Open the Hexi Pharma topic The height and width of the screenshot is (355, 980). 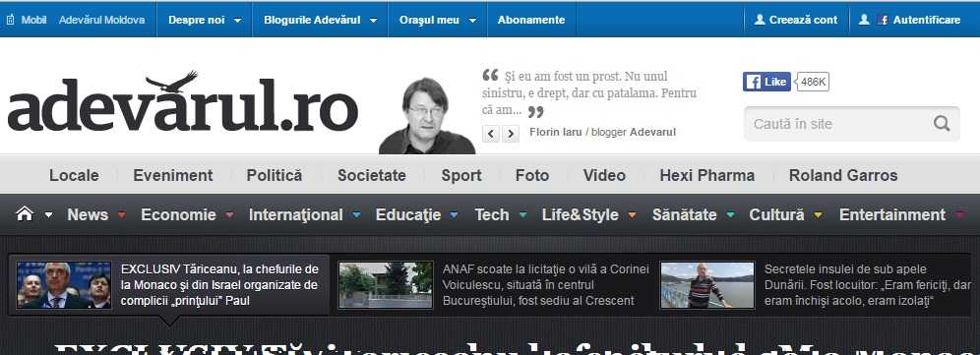point(706,176)
